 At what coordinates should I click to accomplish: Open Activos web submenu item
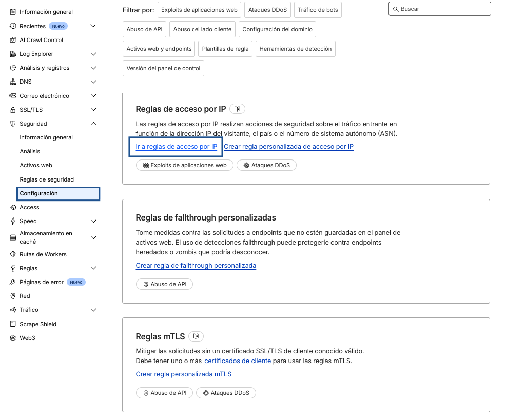(36, 165)
